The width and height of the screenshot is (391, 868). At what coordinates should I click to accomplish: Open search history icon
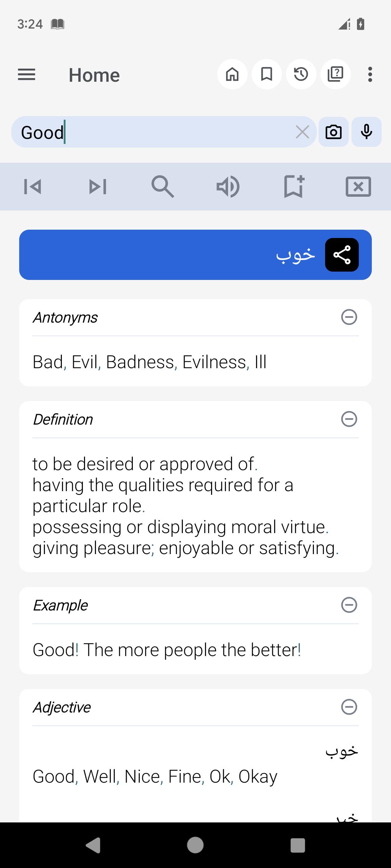(301, 74)
